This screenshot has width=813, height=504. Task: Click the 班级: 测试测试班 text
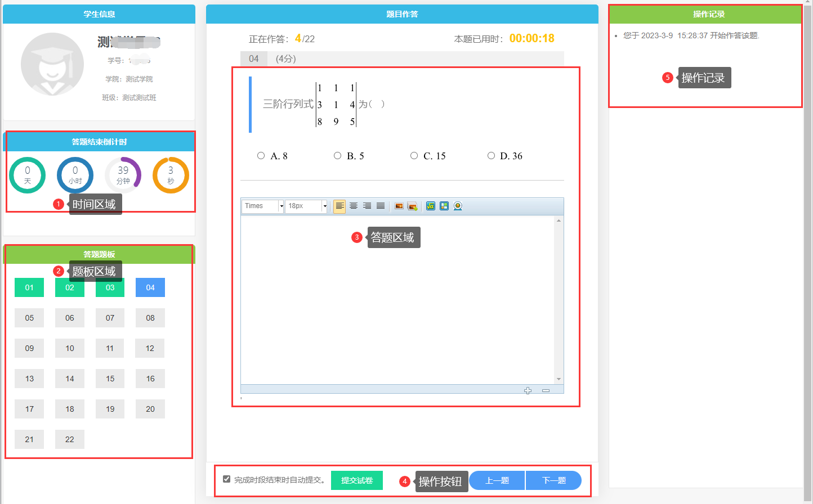tap(129, 97)
